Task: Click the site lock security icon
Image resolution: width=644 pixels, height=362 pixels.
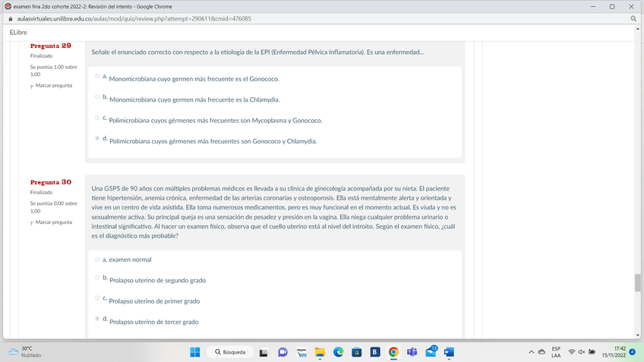Action: (x=11, y=19)
